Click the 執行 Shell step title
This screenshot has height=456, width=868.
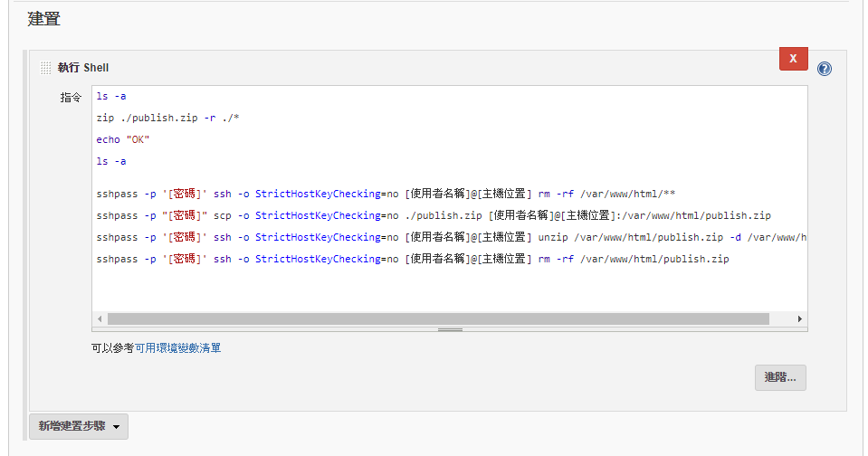coord(83,68)
